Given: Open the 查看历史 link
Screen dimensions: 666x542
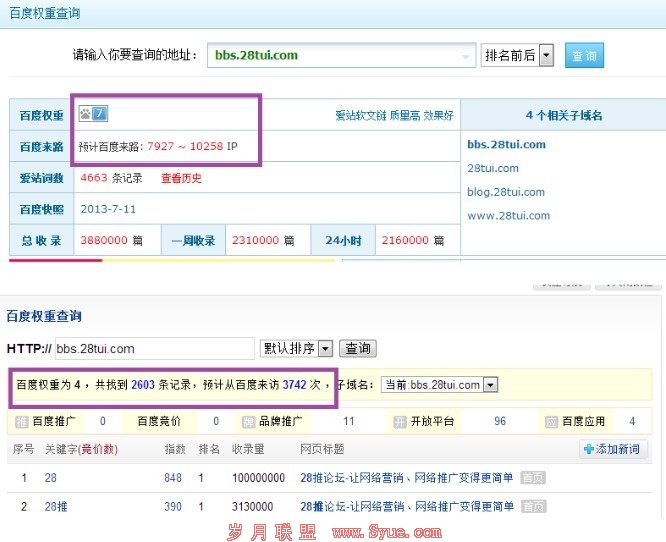Looking at the screenshot, I should 181,178.
